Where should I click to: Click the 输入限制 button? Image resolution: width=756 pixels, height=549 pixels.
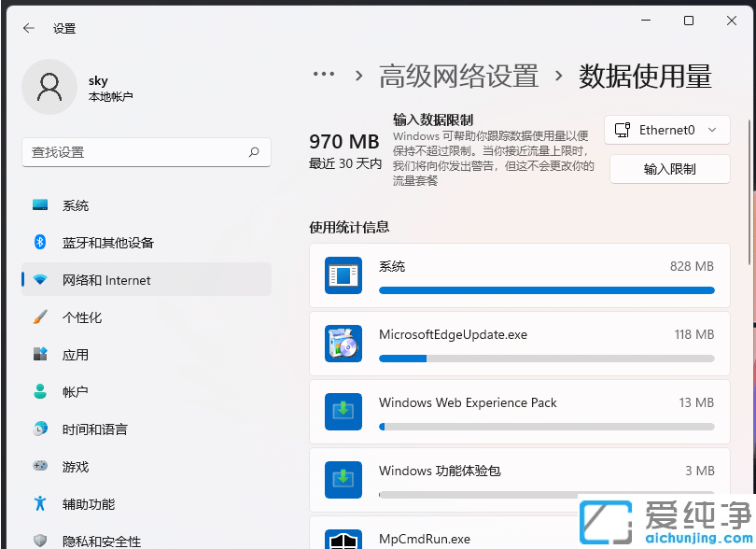click(x=668, y=169)
